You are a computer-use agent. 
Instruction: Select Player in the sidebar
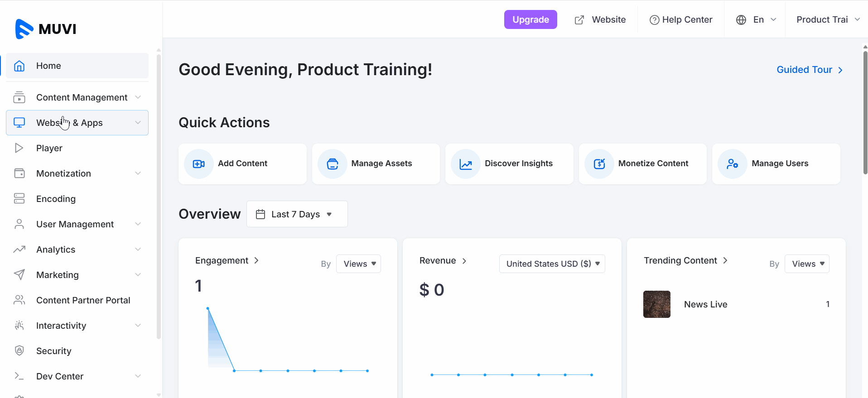pos(49,148)
